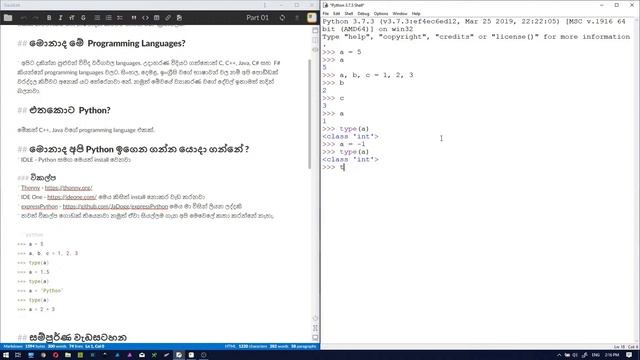The width and height of the screenshot is (640, 360).
Task: Insert an unordered list from the toolbar
Action: tap(97, 18)
